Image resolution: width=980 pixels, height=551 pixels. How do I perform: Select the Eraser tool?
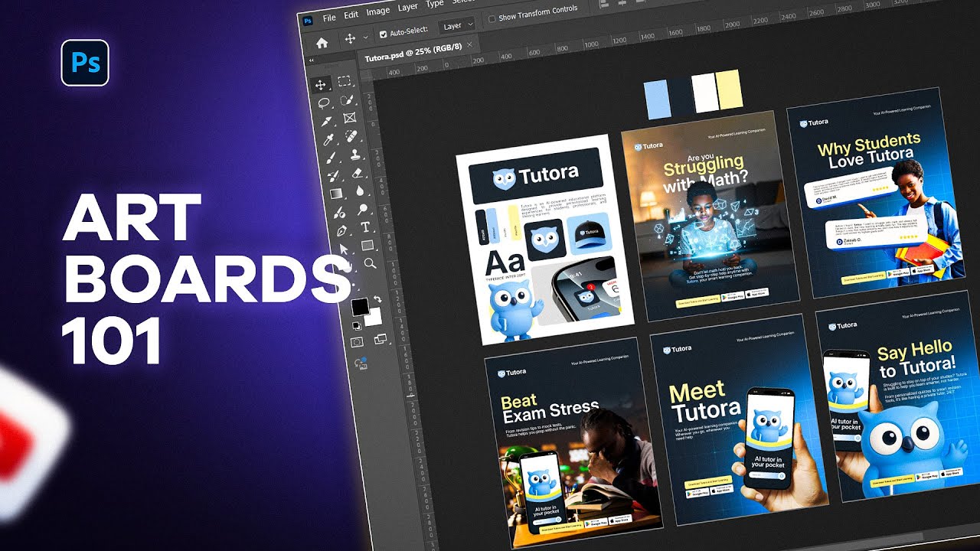pos(358,174)
